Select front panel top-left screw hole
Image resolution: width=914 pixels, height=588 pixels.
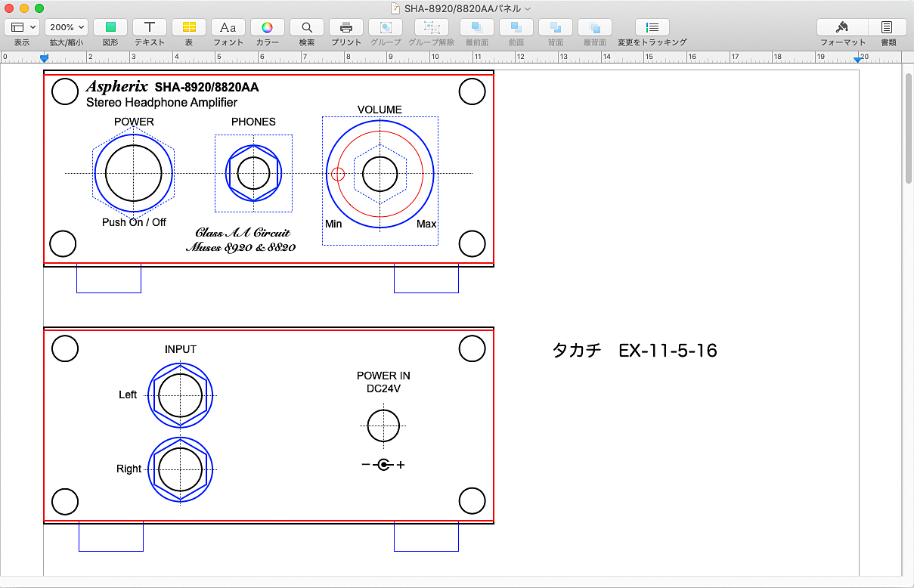click(65, 91)
